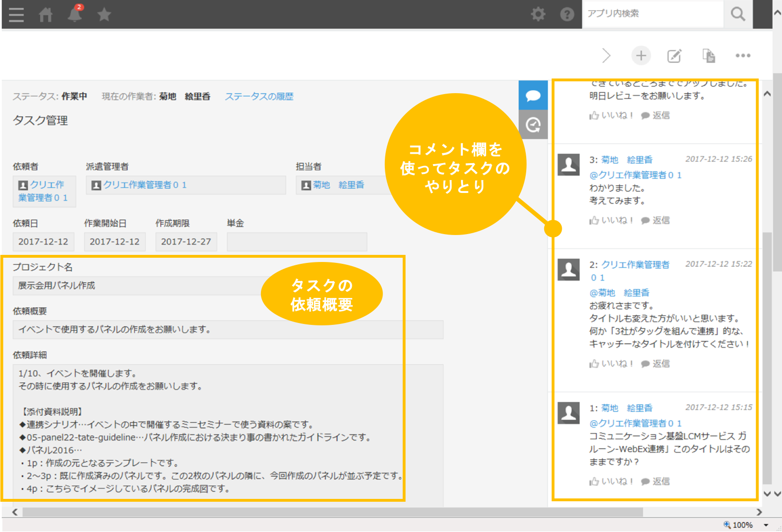Open the more options ellipsis menu
The image size is (782, 532).
click(x=743, y=55)
